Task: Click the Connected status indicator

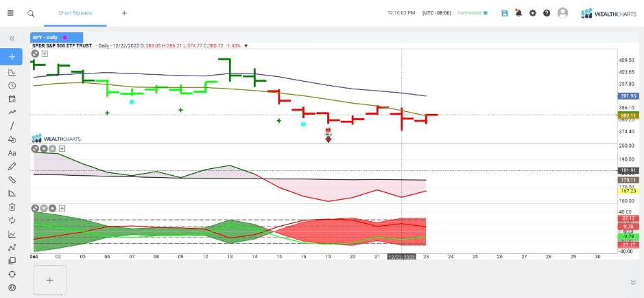Action: click(473, 13)
